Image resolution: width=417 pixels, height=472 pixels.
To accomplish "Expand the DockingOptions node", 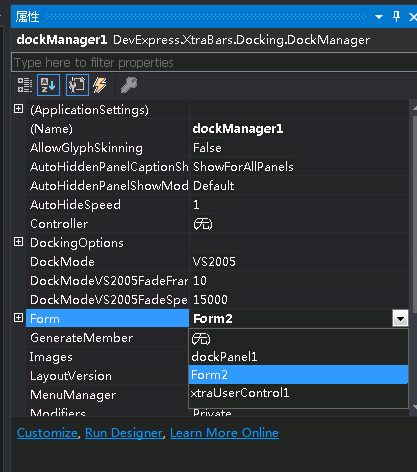I will [x=19, y=242].
